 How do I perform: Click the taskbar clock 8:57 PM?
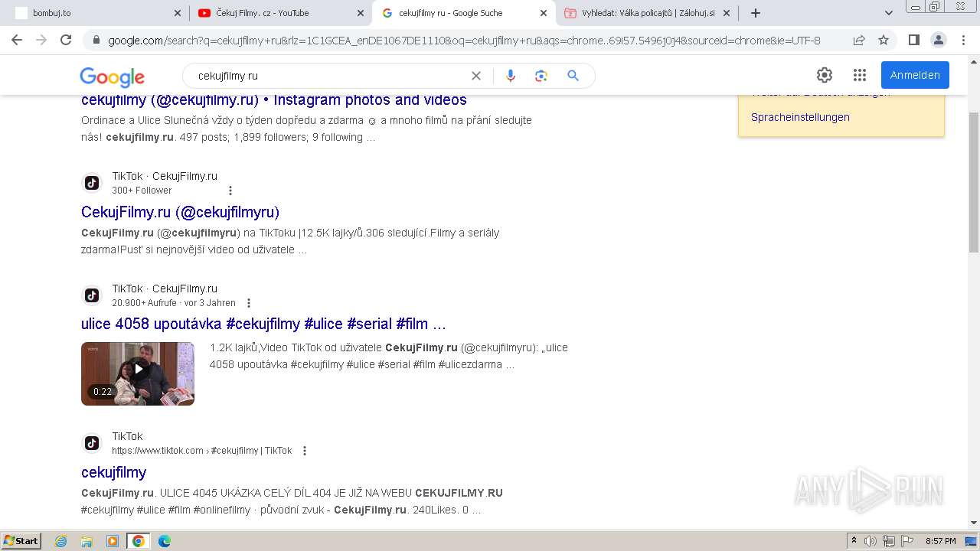coord(940,541)
